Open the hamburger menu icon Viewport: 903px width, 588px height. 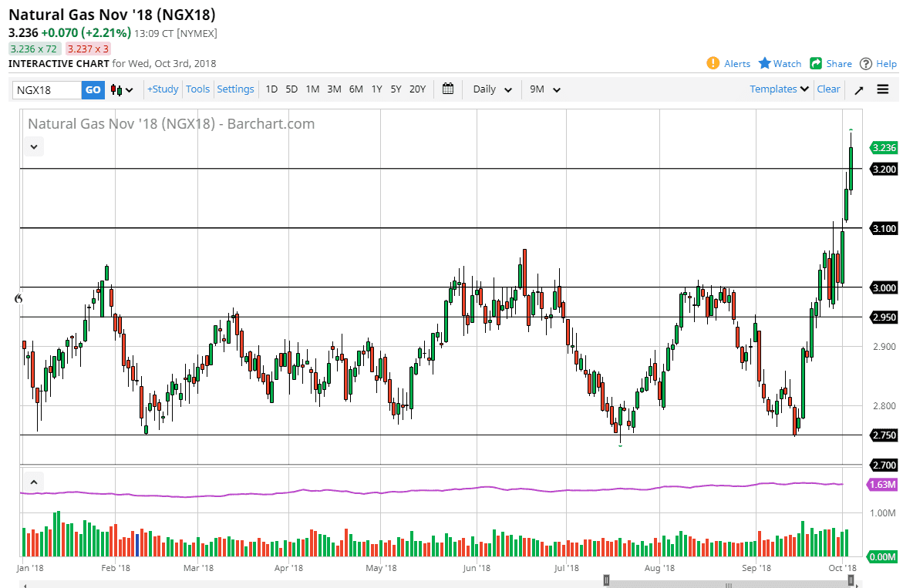point(883,89)
